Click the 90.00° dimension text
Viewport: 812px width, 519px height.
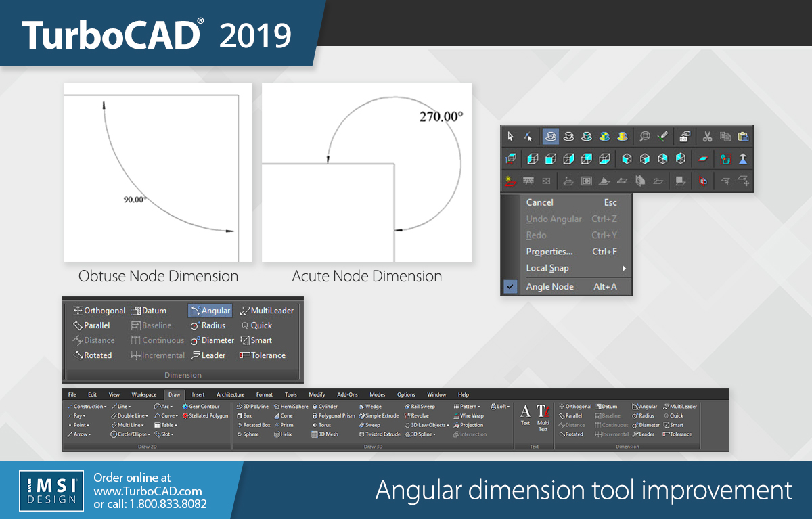pyautogui.click(x=135, y=200)
